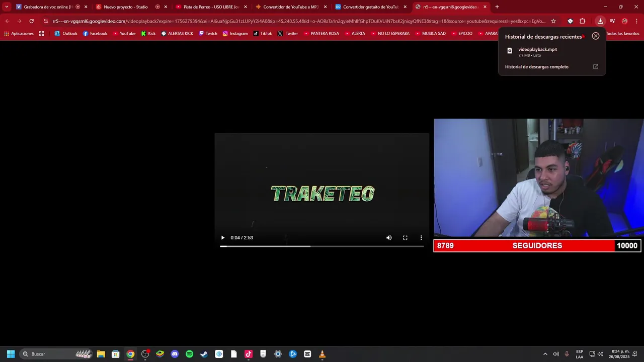Open the Windows Start menu
644x362 pixels.
[11, 354]
